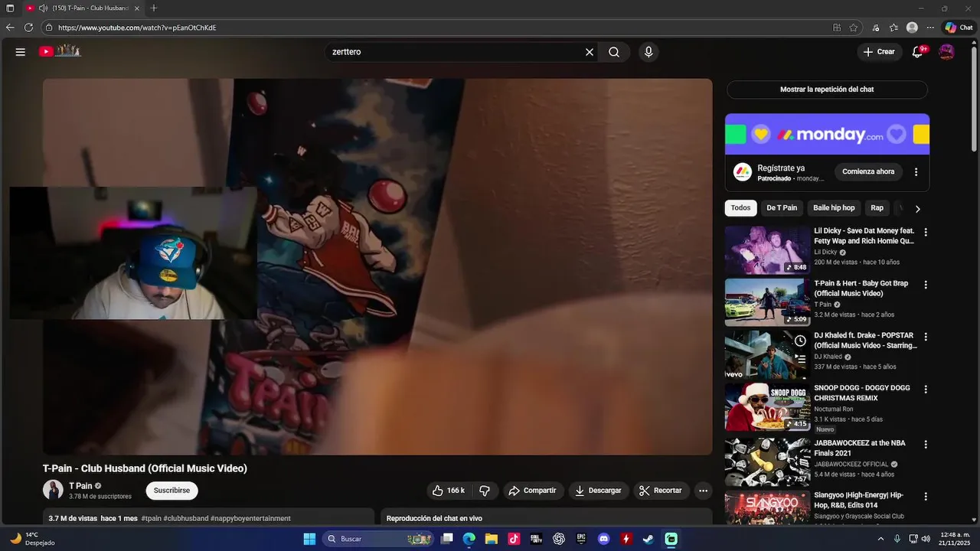Open TikTok from the taskbar
The image size is (980, 551).
(514, 539)
